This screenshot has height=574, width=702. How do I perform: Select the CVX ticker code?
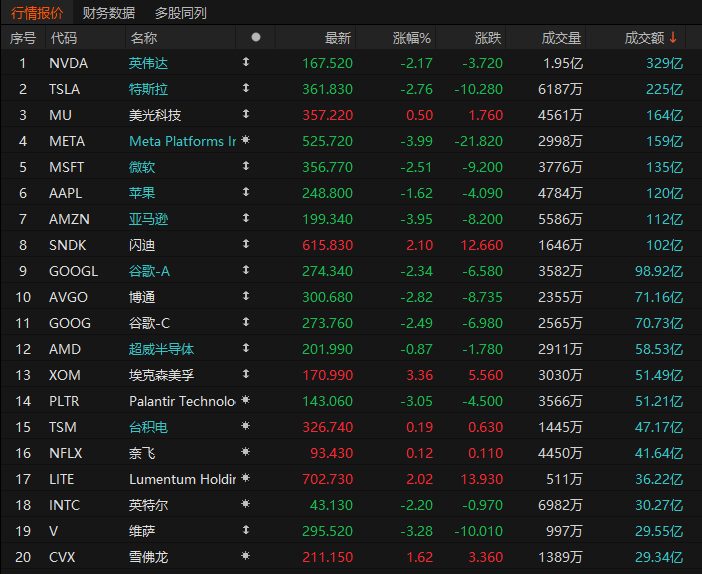(x=62, y=557)
